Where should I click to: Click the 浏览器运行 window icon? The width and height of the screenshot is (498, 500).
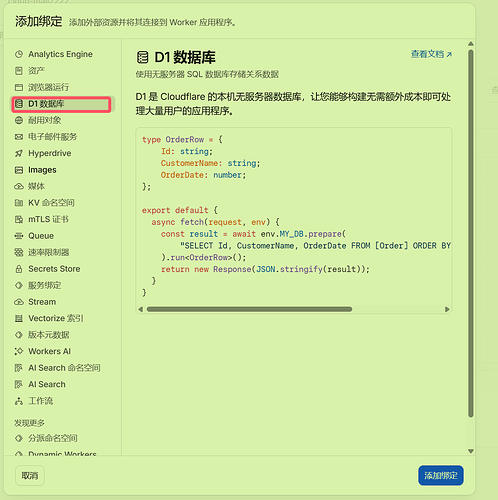19,87
